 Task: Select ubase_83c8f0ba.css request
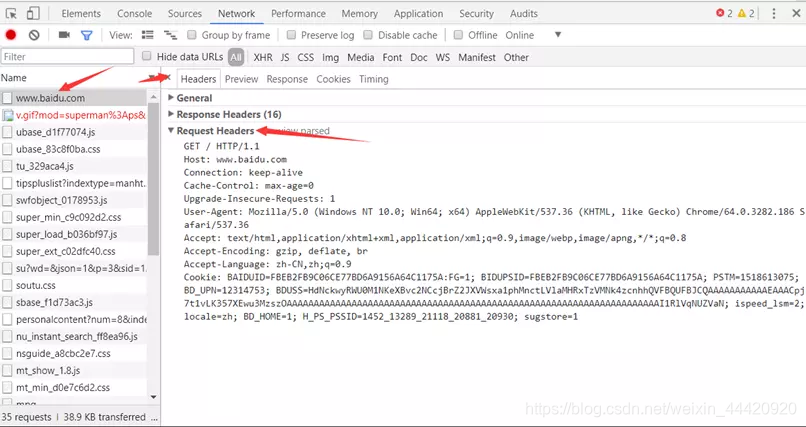coord(74,149)
